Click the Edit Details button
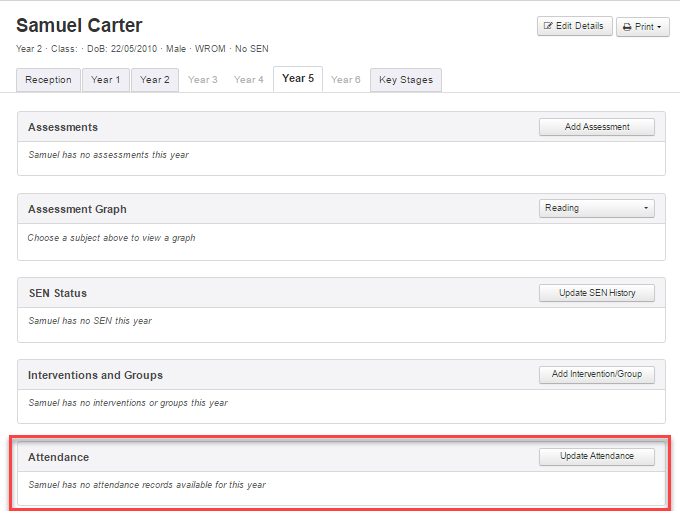 pyautogui.click(x=575, y=26)
